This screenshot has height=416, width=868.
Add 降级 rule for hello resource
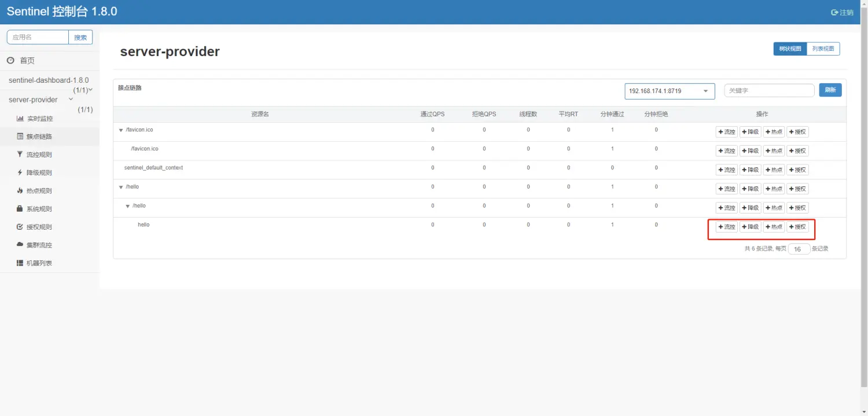click(750, 227)
